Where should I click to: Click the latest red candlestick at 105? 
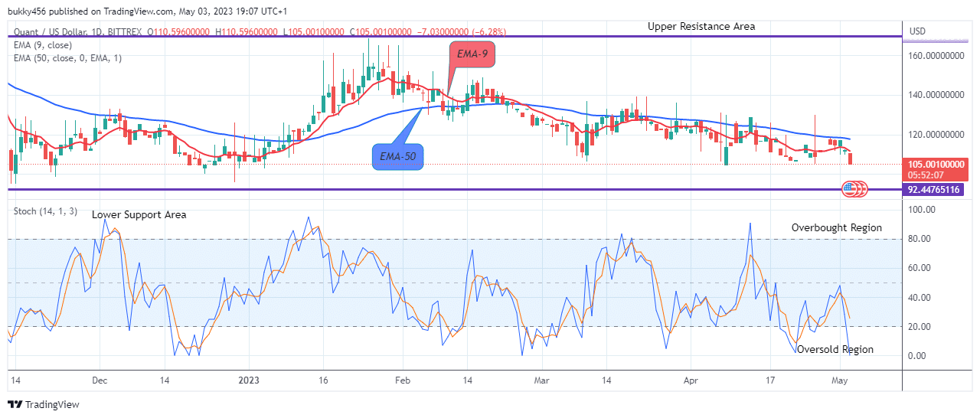pyautogui.click(x=852, y=158)
